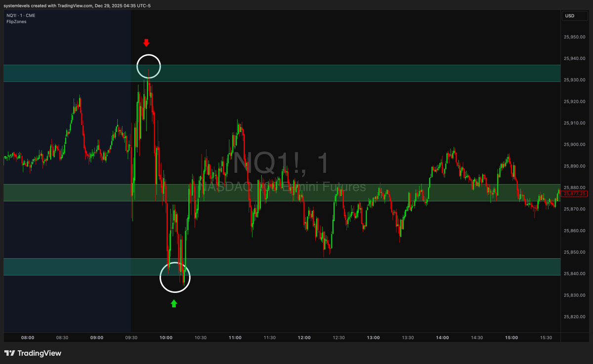This screenshot has width=593, height=364.
Task: Click the 25,820.00 price axis label
Action: click(575, 317)
